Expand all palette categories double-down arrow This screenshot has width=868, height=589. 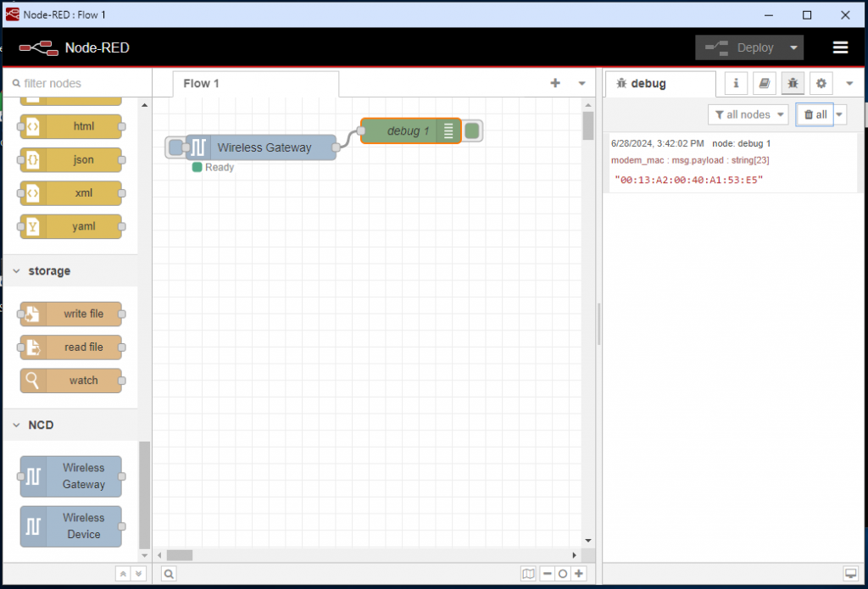(139, 574)
